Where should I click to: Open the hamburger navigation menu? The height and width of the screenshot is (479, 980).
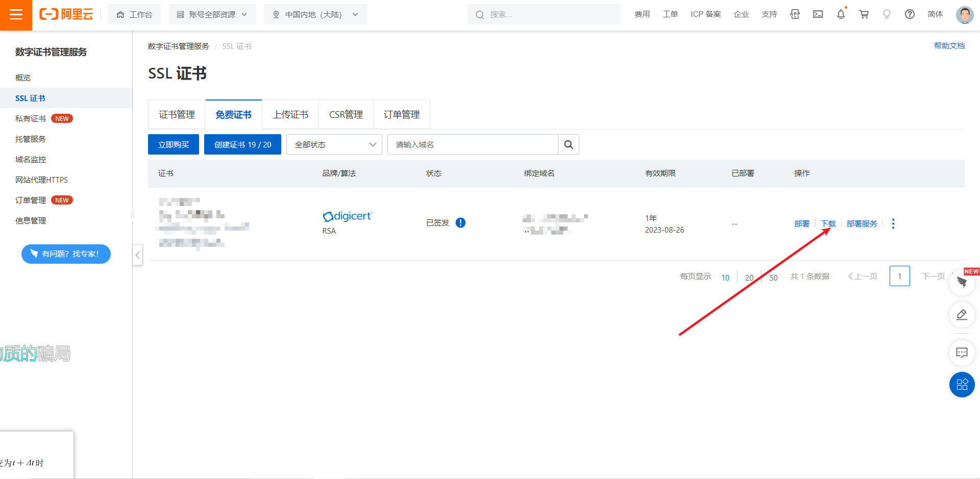click(x=16, y=15)
